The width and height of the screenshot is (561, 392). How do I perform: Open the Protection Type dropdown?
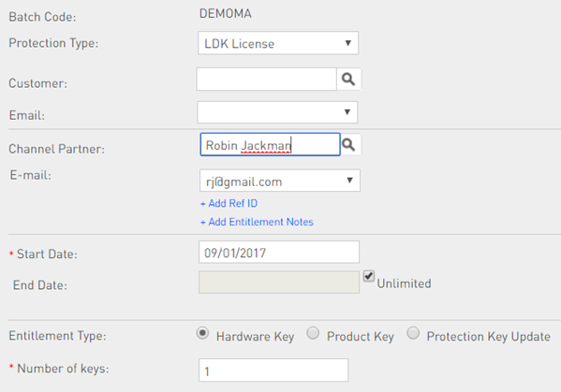pos(278,43)
